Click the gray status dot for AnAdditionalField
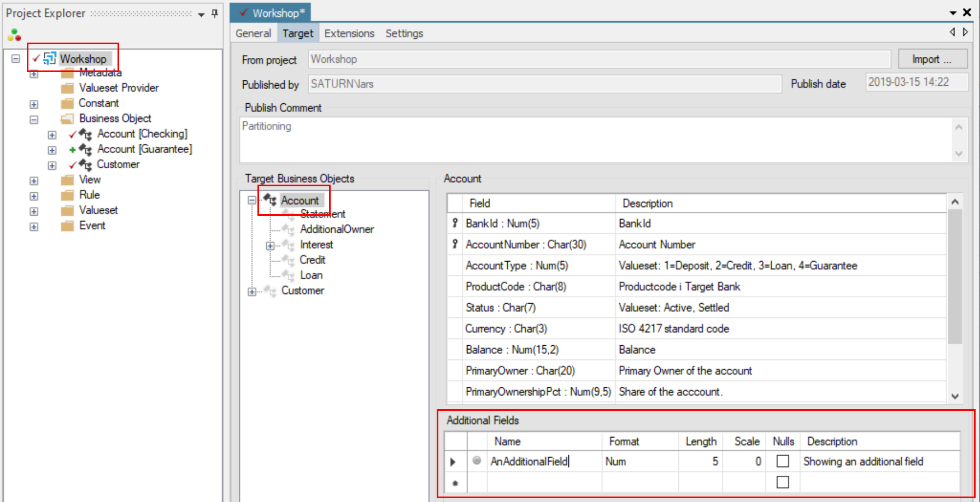 [477, 461]
